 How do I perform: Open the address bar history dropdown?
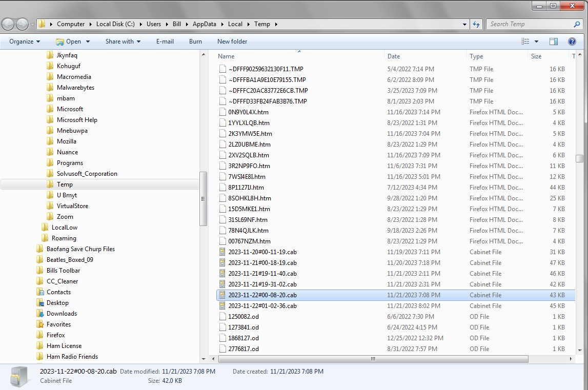point(464,24)
